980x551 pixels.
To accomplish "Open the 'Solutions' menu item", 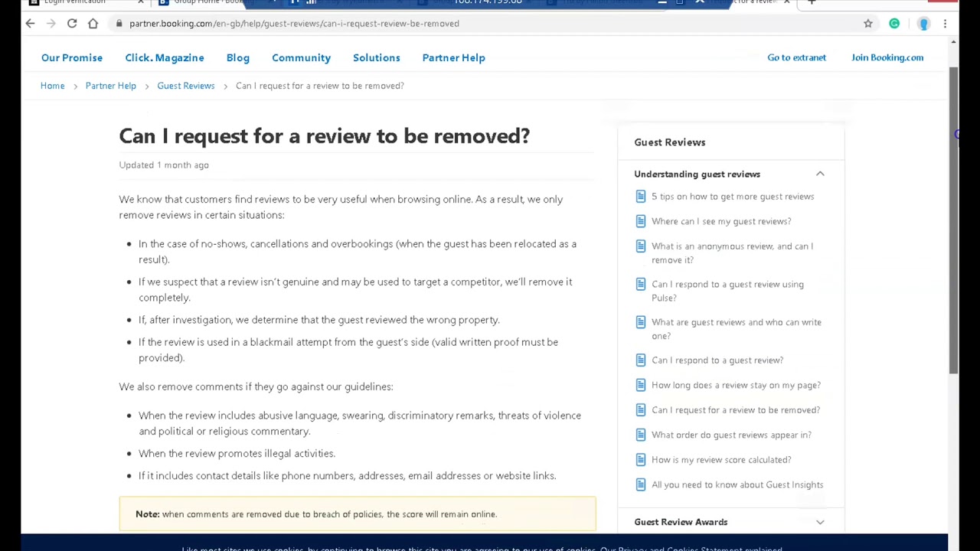I will click(377, 57).
